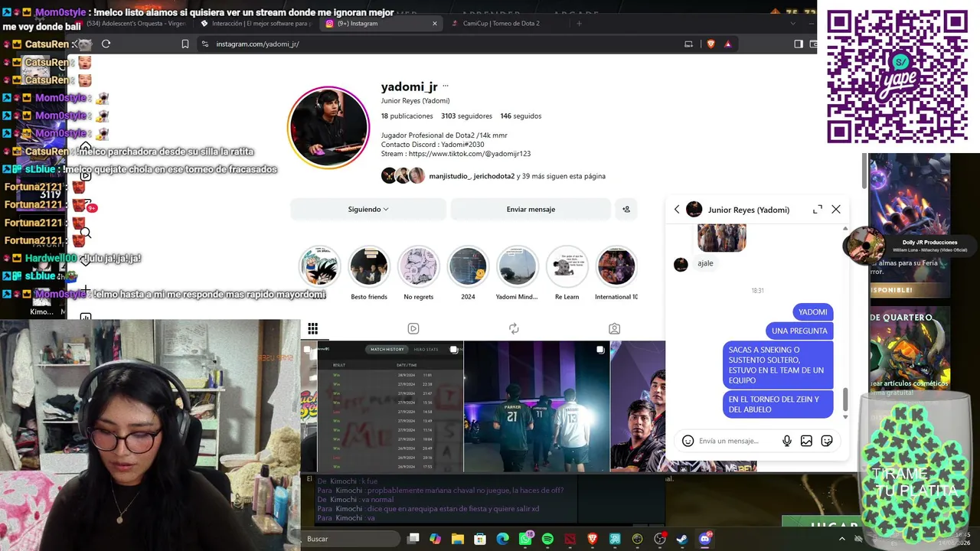This screenshot has width=980, height=551.
Task: Open the match history post
Action: pyautogui.click(x=390, y=406)
